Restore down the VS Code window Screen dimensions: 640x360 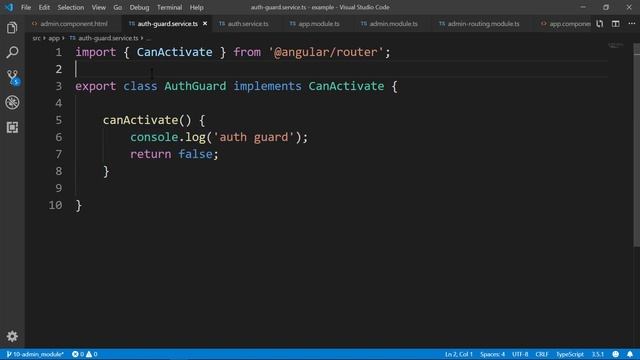click(x=606, y=7)
